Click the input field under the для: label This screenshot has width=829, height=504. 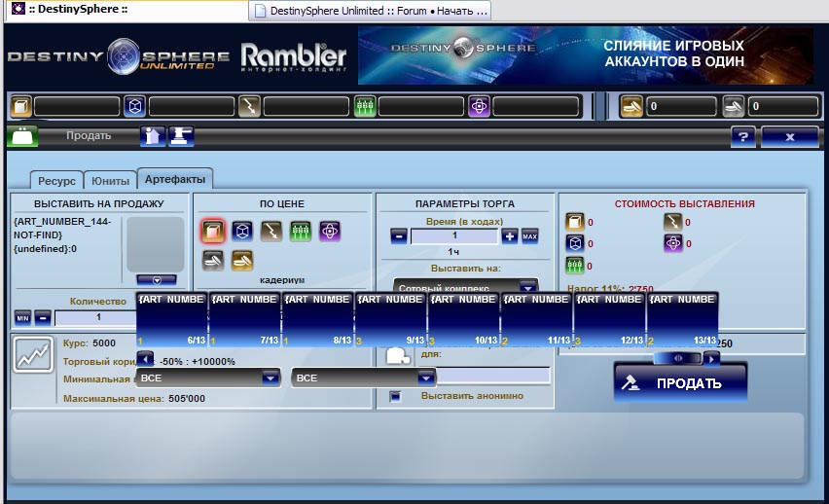pos(492,376)
